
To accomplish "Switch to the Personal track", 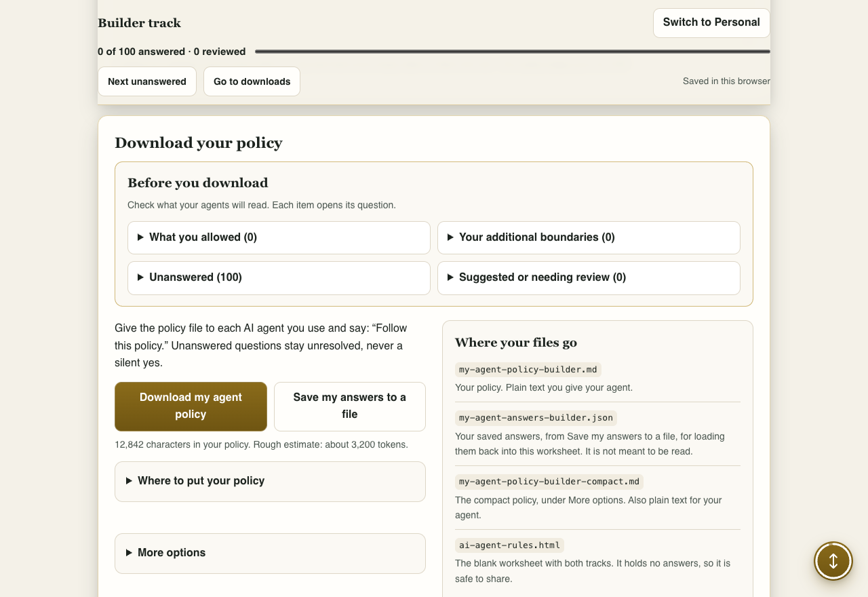I will coord(711,22).
